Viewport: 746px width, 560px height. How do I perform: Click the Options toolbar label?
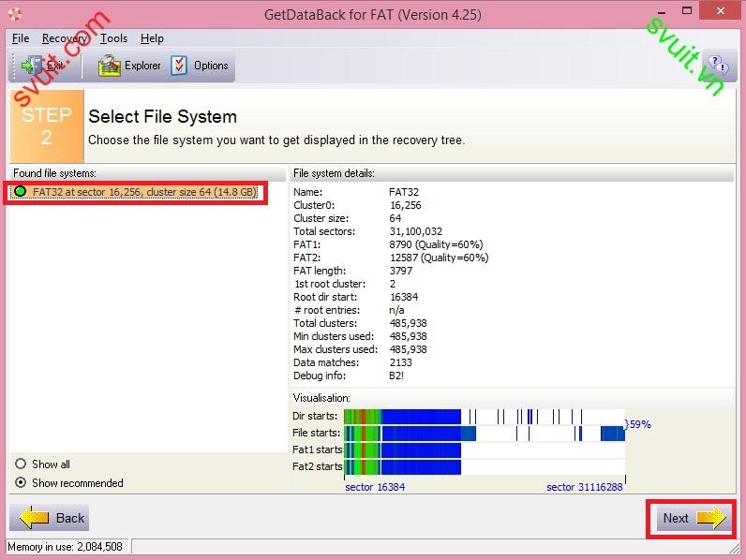[x=211, y=66]
